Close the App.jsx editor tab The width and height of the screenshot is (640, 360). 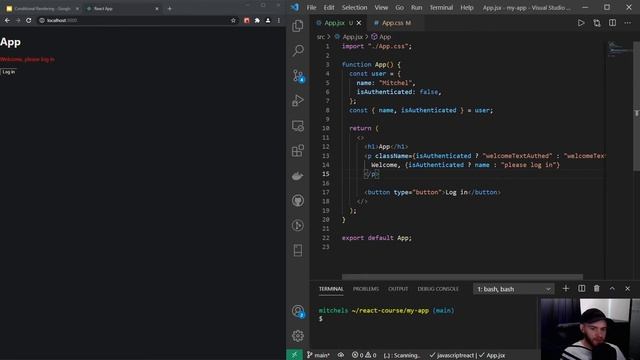(x=359, y=23)
